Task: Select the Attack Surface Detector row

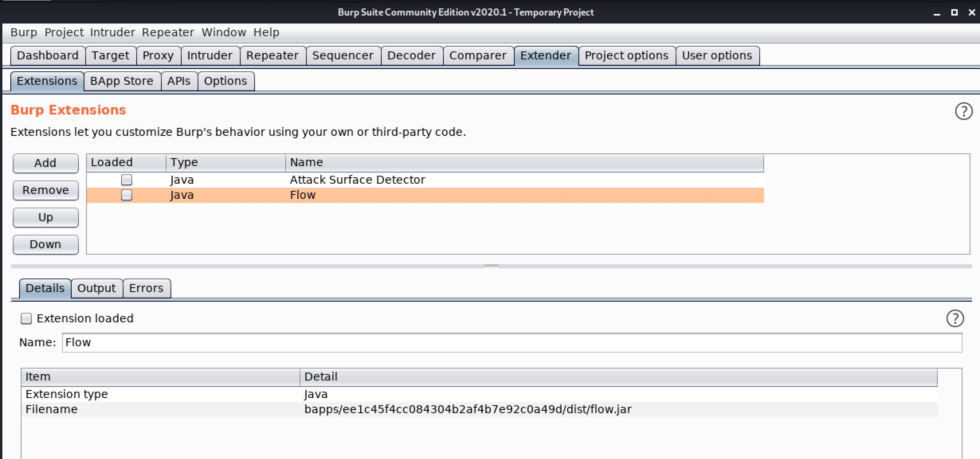Action: pos(425,180)
